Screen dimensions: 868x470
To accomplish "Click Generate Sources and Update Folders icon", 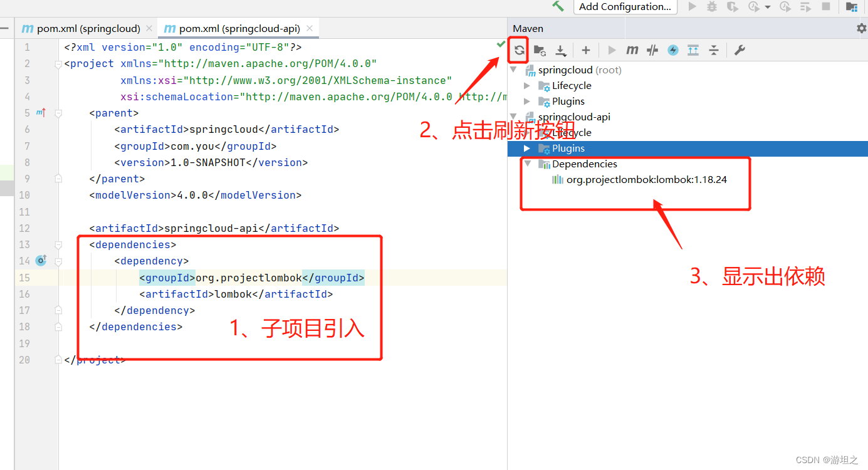I will [540, 50].
